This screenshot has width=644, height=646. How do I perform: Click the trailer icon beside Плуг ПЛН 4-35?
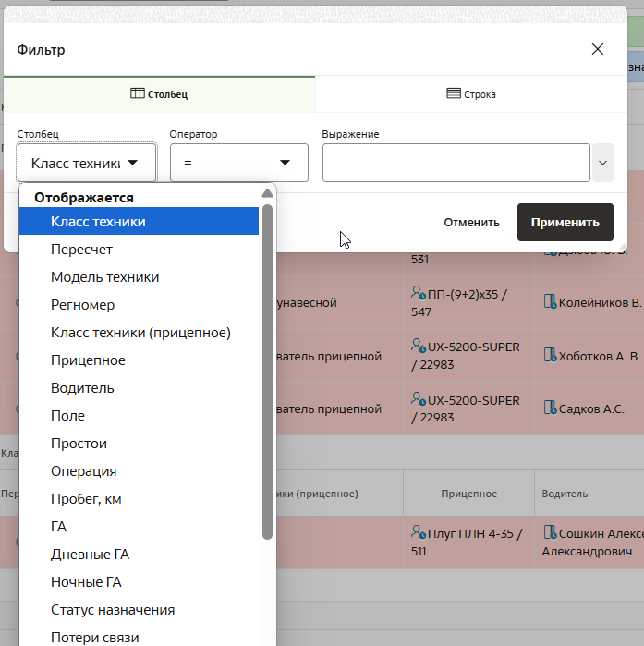pos(418,533)
